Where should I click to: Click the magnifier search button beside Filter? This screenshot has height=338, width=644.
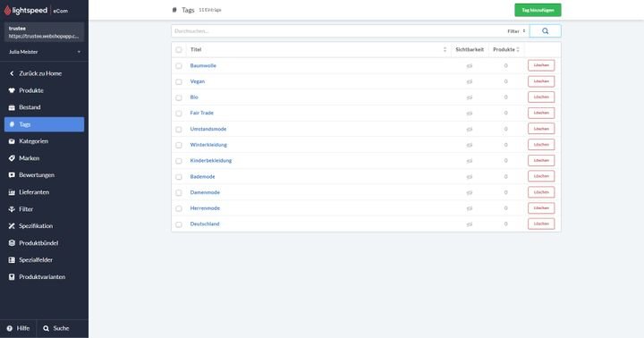pos(545,30)
